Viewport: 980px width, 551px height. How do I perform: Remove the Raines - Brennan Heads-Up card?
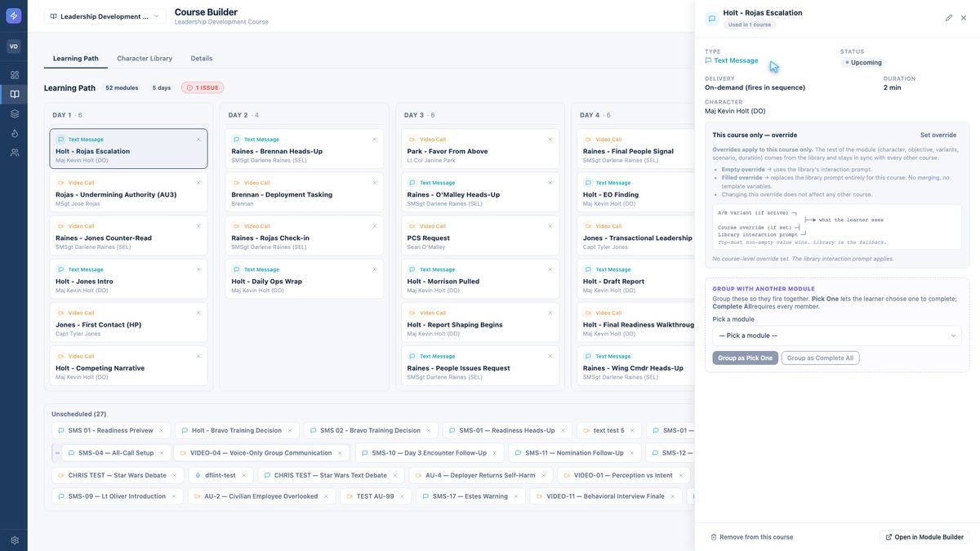pyautogui.click(x=375, y=140)
